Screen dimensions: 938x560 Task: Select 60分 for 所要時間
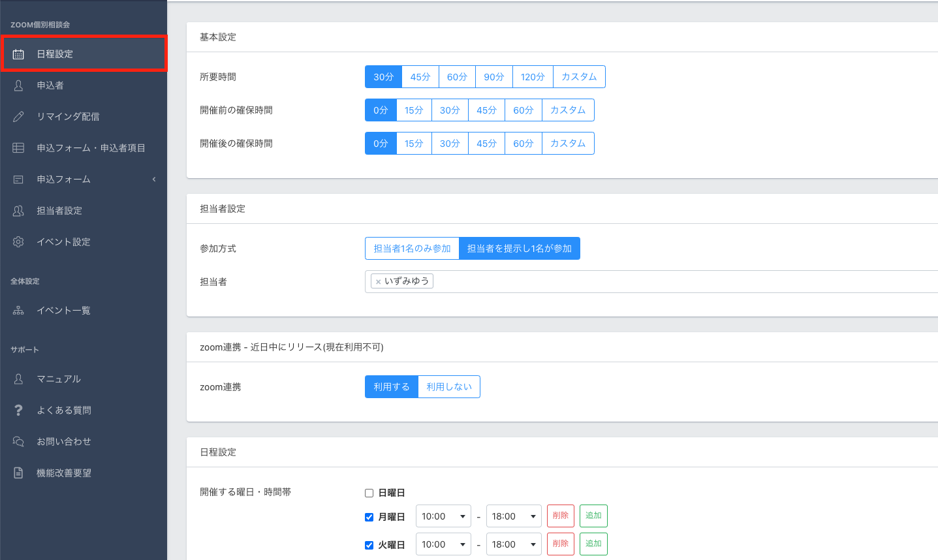tap(457, 77)
